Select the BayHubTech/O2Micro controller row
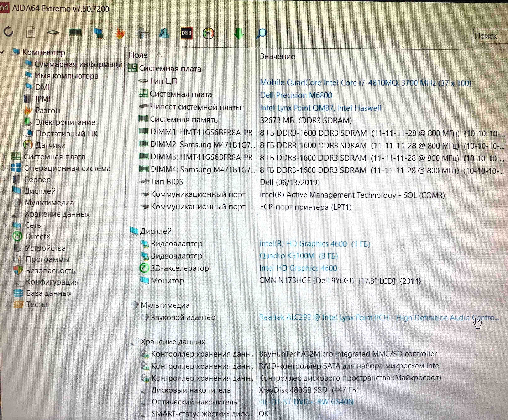The width and height of the screenshot is (508, 420). point(288,354)
